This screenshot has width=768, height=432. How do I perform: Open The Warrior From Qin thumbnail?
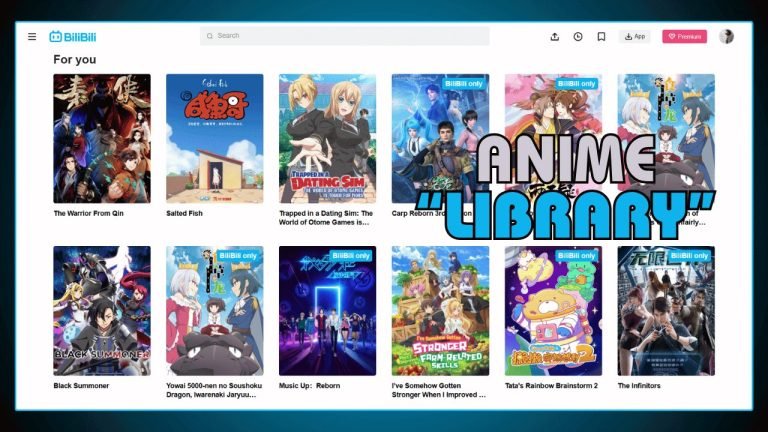pyautogui.click(x=102, y=138)
